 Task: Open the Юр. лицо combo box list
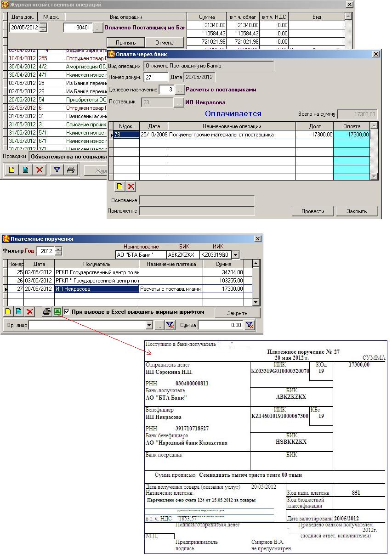[149, 325]
